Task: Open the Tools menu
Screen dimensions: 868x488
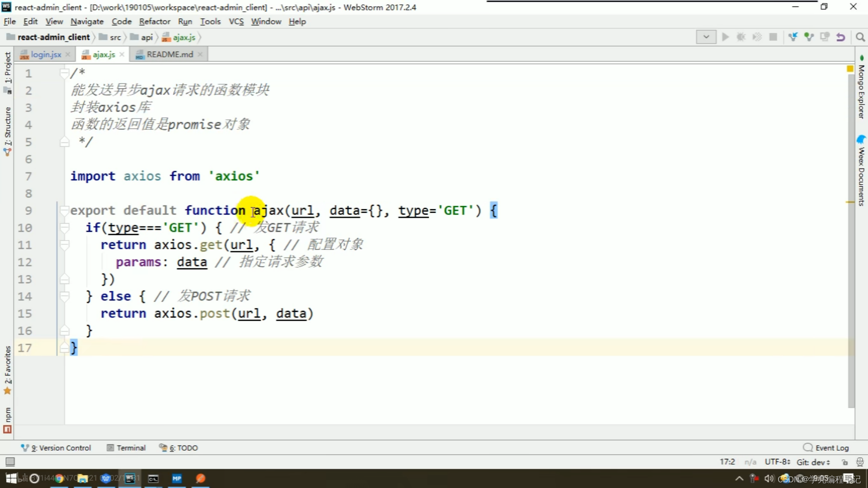Action: point(210,21)
